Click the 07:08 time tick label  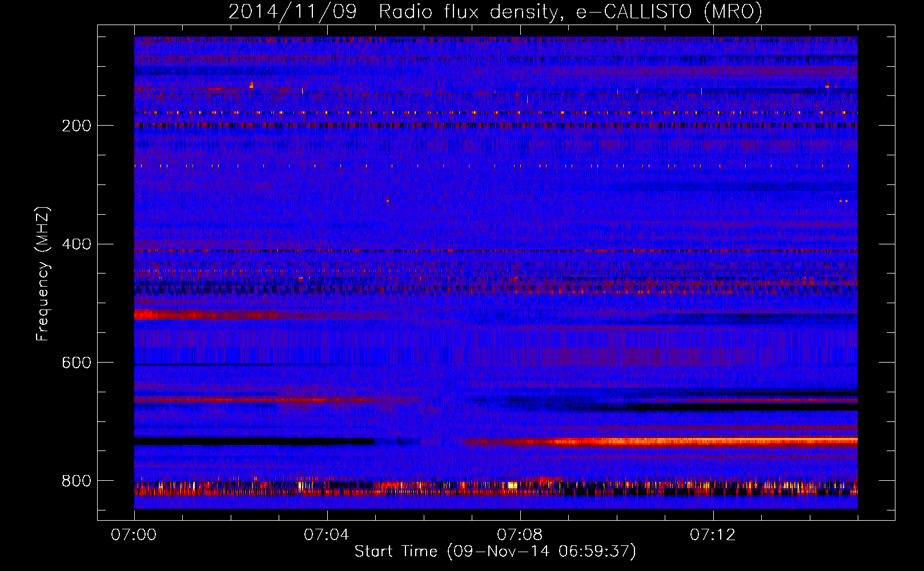pyautogui.click(x=520, y=534)
